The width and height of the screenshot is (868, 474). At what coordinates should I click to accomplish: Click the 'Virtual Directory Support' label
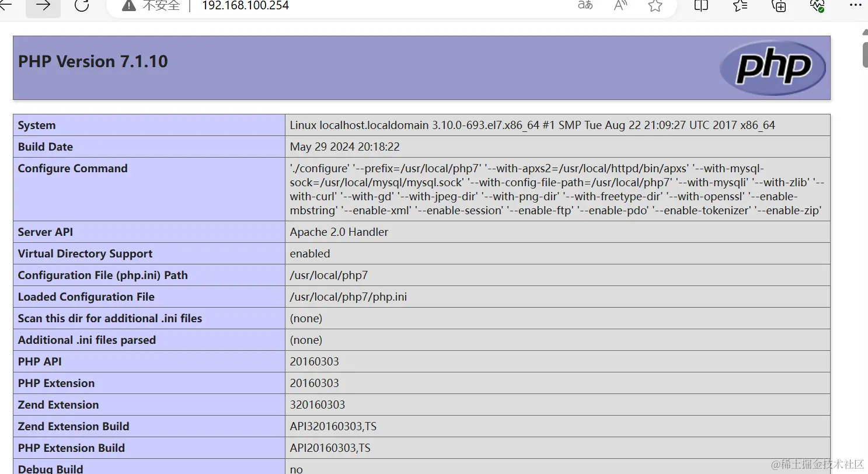point(85,253)
